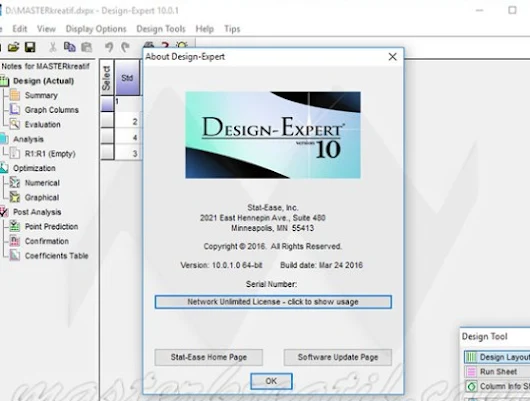Screen dimensions: 530x401
Task: Open the Design Tools menu
Action: [161, 29]
